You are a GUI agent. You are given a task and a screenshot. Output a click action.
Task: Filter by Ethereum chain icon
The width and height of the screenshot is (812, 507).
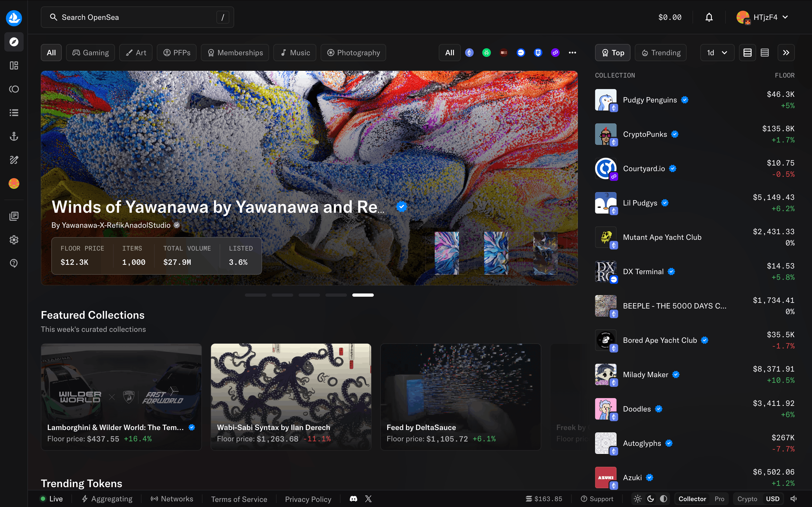[469, 53]
